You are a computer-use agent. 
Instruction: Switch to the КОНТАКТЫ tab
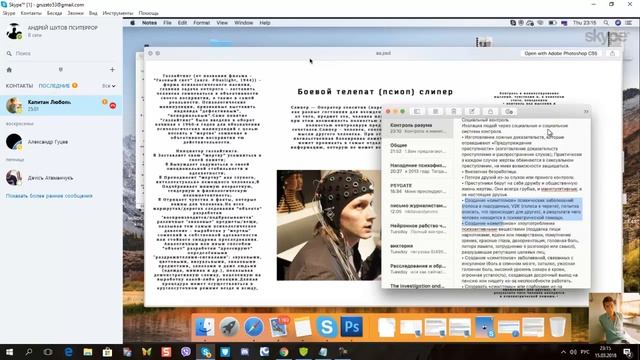19,86
